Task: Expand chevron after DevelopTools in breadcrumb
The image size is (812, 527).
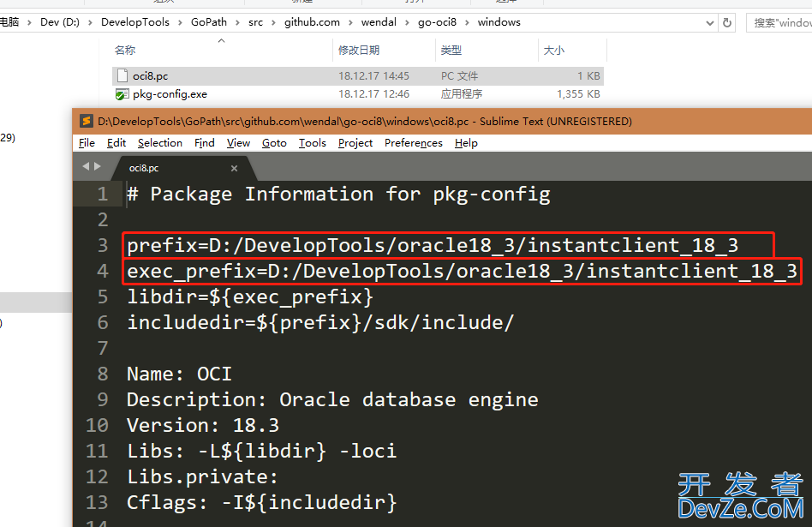Action: click(x=180, y=23)
